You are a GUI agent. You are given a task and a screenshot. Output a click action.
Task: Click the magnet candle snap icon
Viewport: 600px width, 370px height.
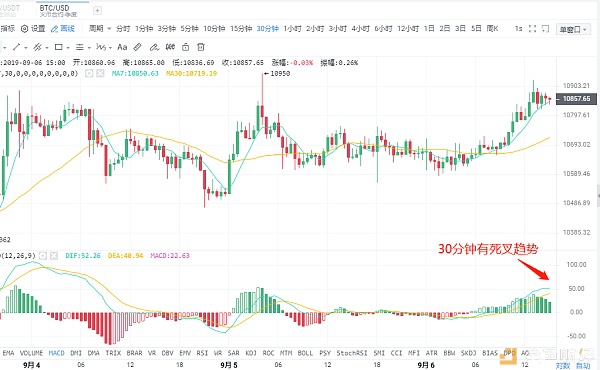(170, 47)
